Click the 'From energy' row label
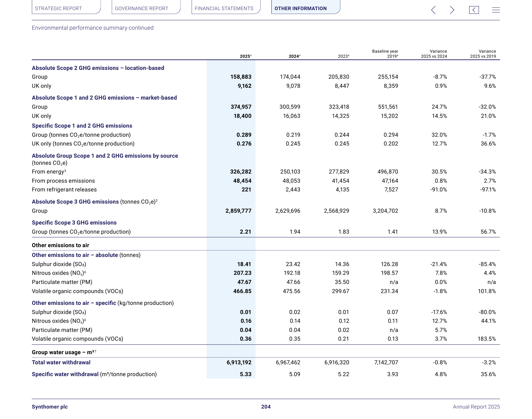This screenshot has height=419, width=532. (49, 172)
